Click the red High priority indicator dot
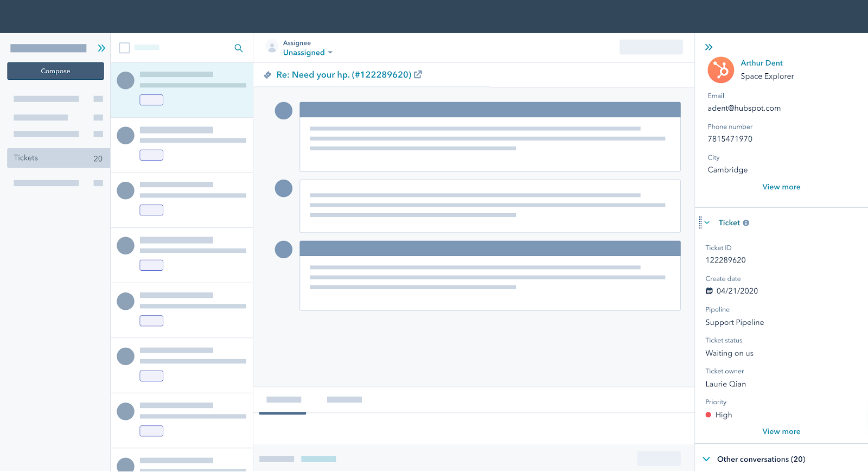The image size is (868, 472). coord(709,415)
